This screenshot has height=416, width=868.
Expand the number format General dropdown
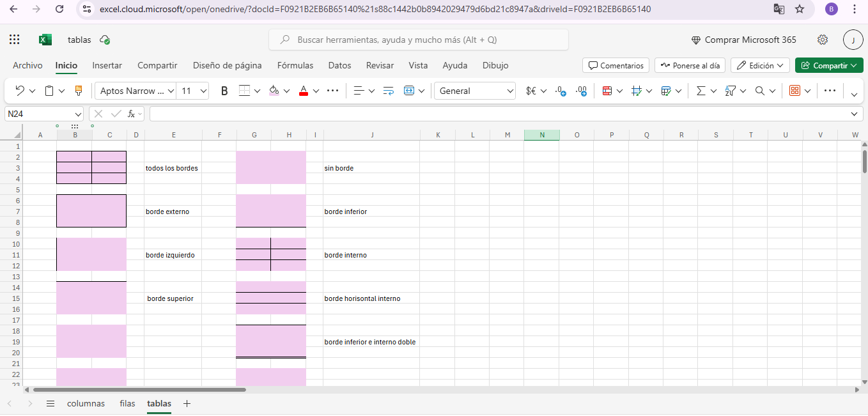[510, 91]
